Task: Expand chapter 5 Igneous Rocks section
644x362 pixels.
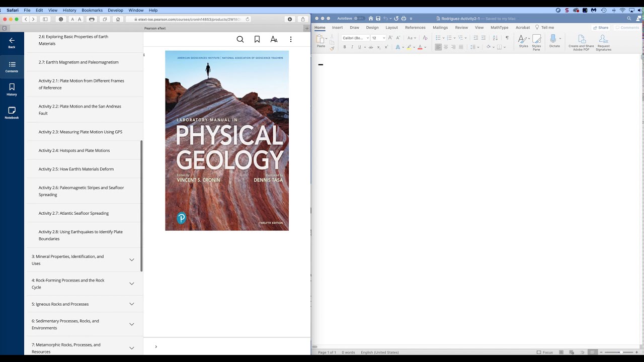Action: coord(132,304)
